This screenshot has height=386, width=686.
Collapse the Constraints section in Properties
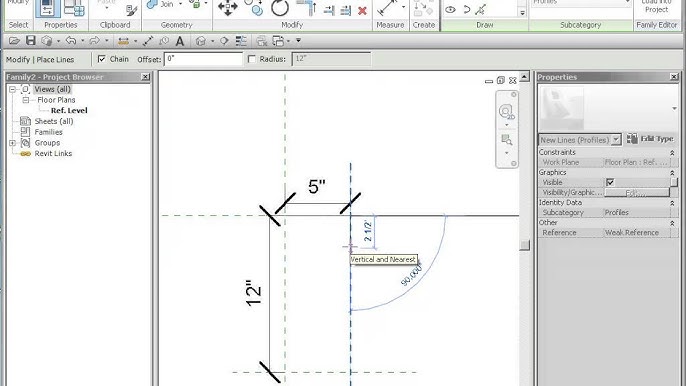pyautogui.click(x=672, y=153)
